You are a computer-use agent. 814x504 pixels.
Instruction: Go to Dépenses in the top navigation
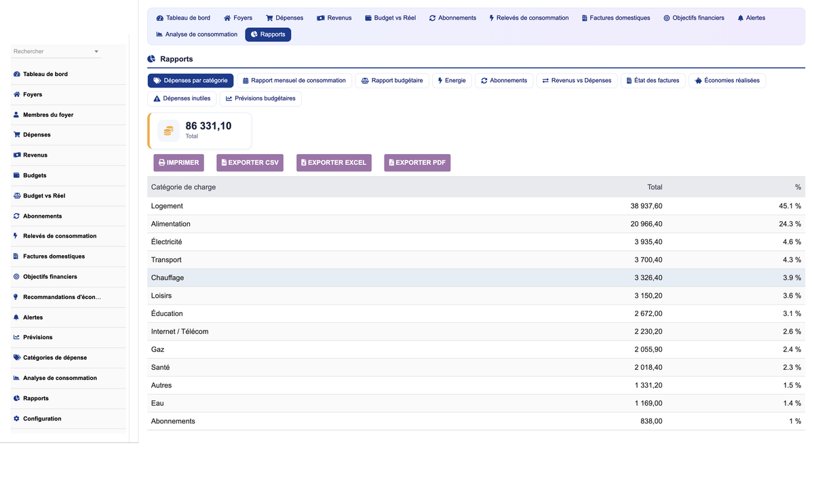(x=285, y=18)
